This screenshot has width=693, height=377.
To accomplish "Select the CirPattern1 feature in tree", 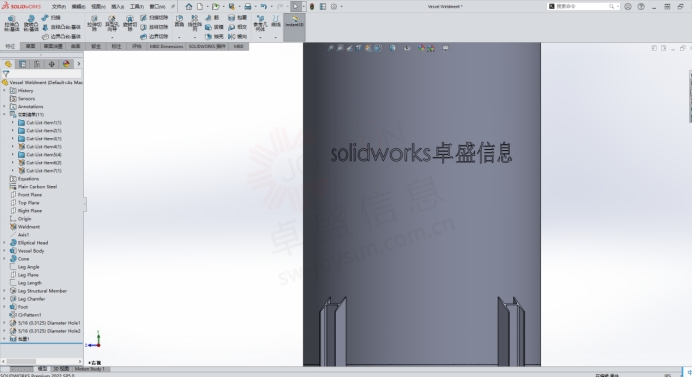I will click(30, 315).
